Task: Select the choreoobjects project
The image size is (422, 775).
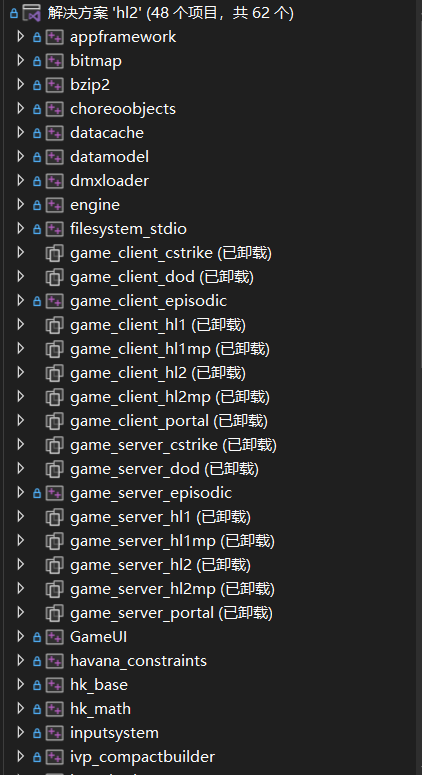Action: coord(123,109)
